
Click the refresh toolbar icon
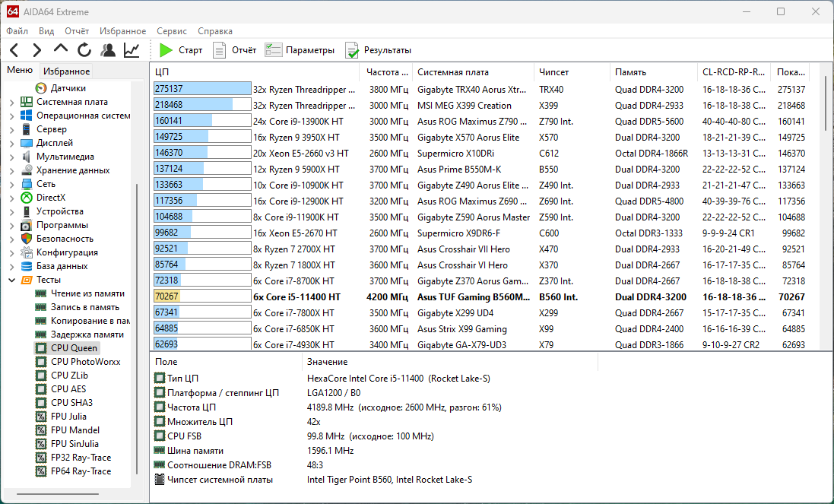(x=84, y=50)
